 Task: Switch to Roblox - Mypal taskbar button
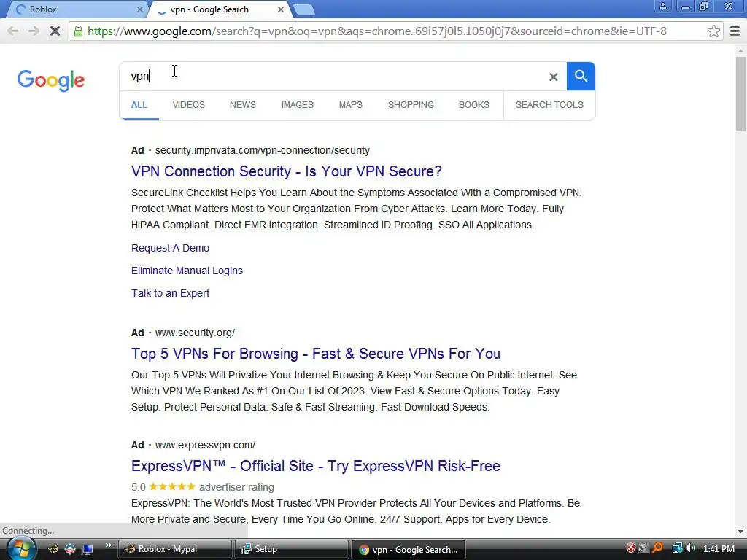coord(174,549)
